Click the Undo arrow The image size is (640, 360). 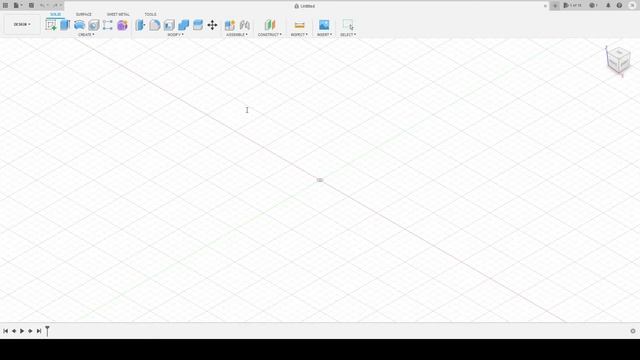point(42,6)
